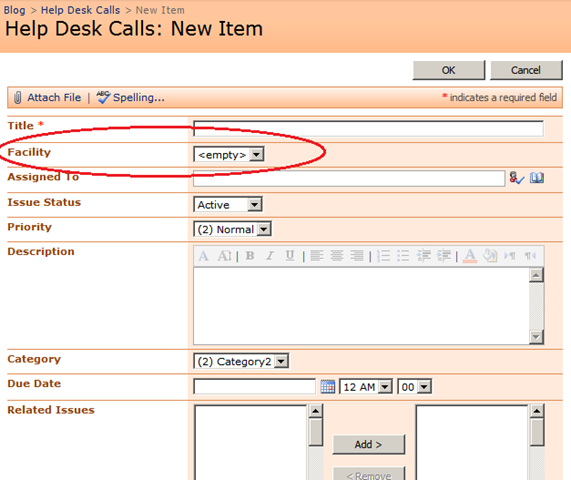Click the Attach File paperclip icon

tap(17, 98)
